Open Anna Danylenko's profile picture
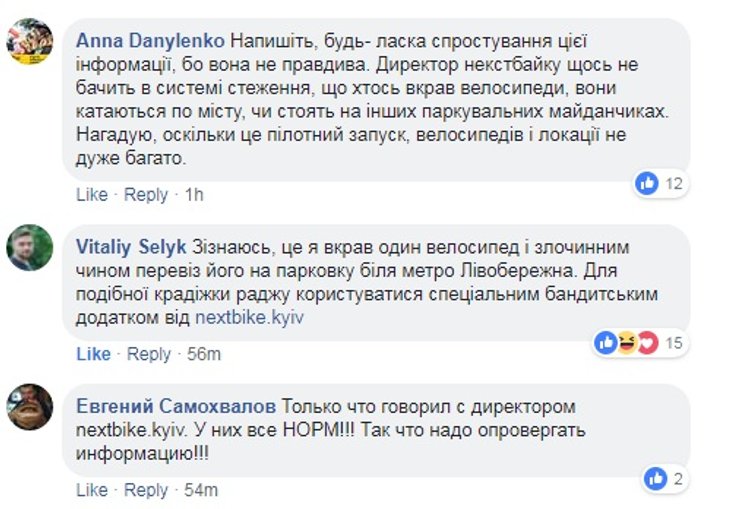This screenshot has width=740, height=509. coord(30,41)
